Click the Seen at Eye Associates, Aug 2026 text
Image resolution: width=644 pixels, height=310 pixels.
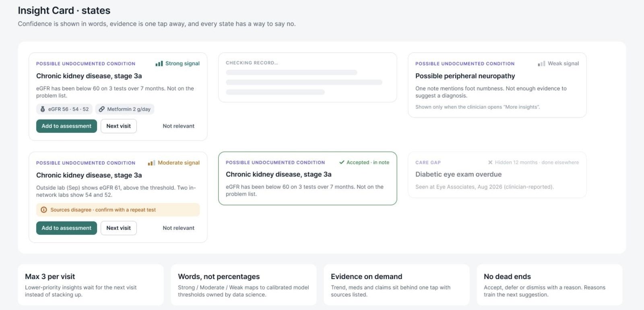(x=485, y=187)
